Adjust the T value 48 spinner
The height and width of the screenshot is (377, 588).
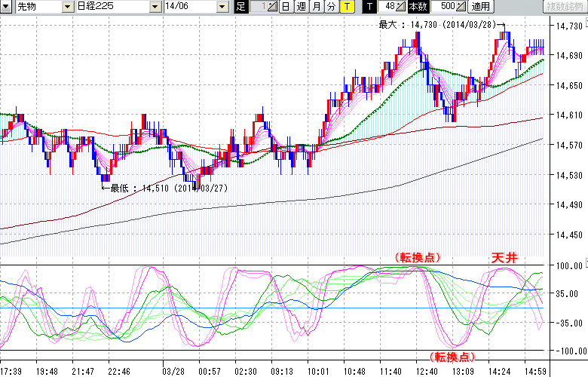(403, 7)
